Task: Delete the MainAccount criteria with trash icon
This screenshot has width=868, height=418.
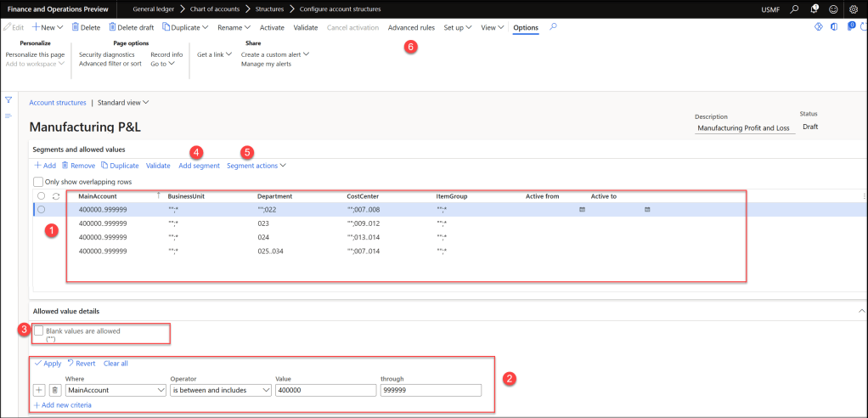Action: 54,390
